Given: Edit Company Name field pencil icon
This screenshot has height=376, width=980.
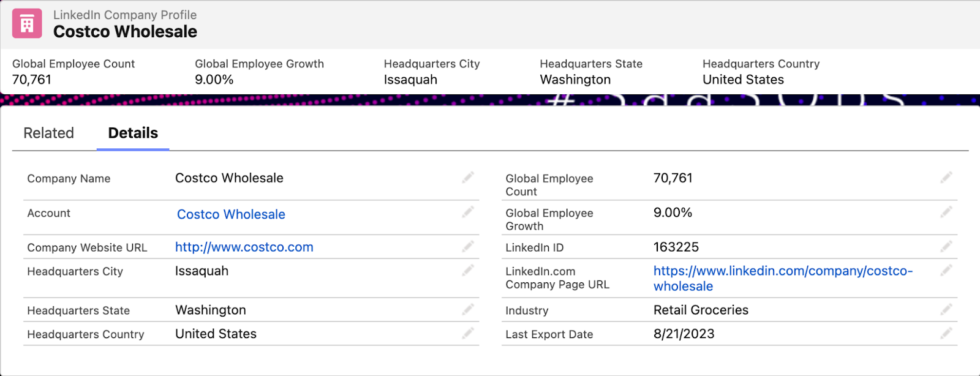Looking at the screenshot, I should [x=468, y=178].
